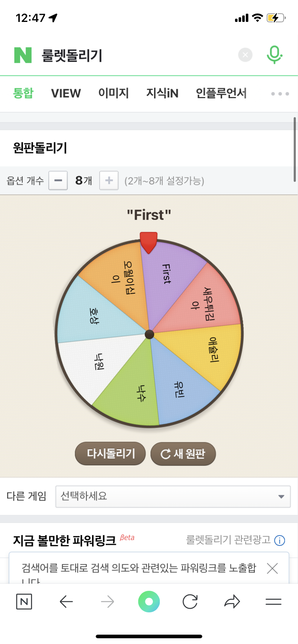The height and width of the screenshot is (644, 298).
Task: Share this page via arrow icon
Action: pos(232,602)
